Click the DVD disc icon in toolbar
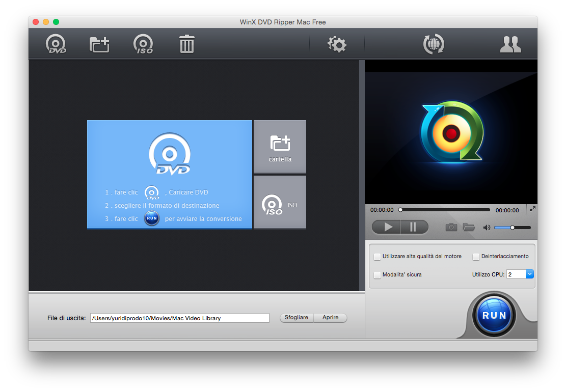566x392 pixels. (x=56, y=44)
